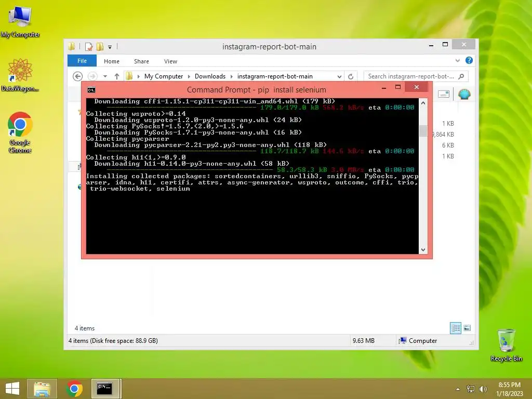Open Chrome from the taskbar
This screenshot has height=399, width=532.
coord(74,389)
